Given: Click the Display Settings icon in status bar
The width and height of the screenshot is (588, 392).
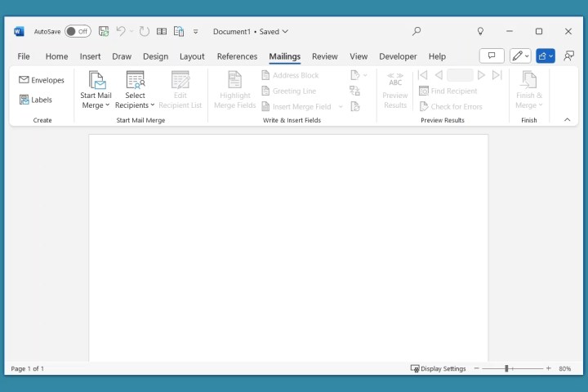Looking at the screenshot, I should tap(415, 368).
